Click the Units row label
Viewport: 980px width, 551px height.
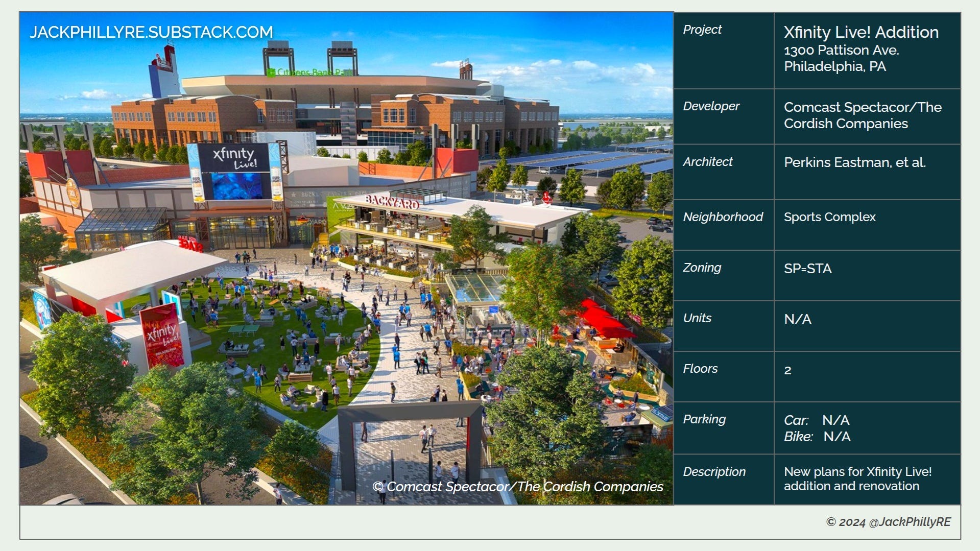[x=697, y=318]
